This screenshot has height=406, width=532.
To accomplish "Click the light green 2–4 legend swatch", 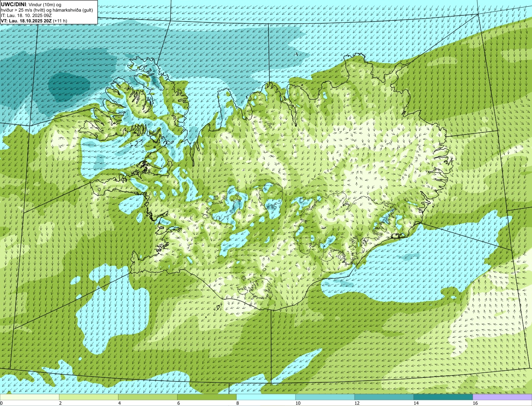I will click(89, 397).
